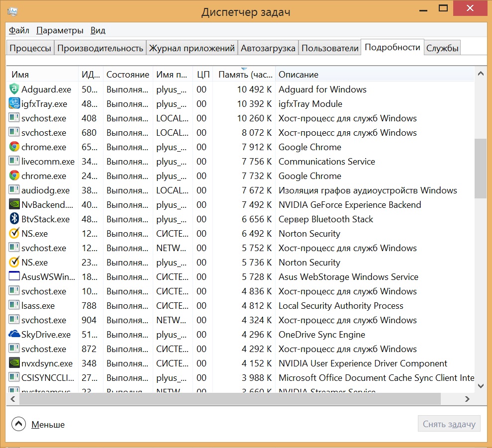
Task: Click the Task Manager title bar icon
Action: coord(13,12)
